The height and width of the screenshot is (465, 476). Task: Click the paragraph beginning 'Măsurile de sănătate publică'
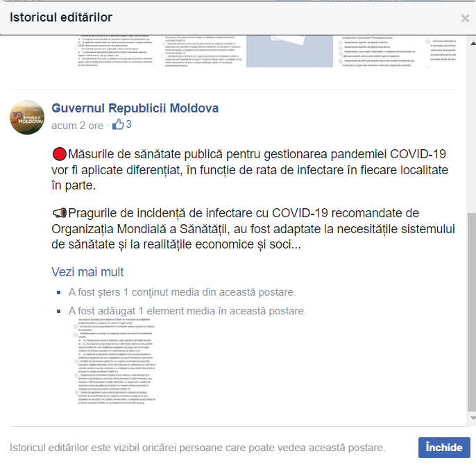[250, 170]
